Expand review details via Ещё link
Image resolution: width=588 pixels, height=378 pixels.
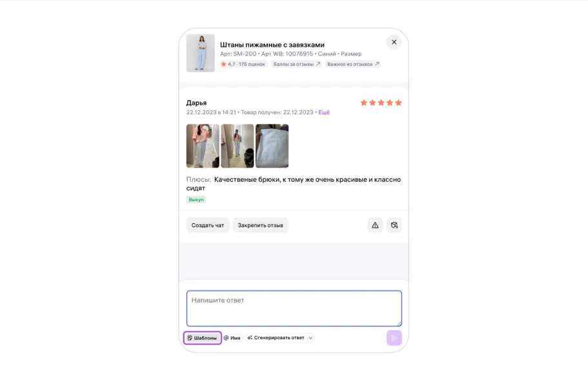[x=323, y=112]
